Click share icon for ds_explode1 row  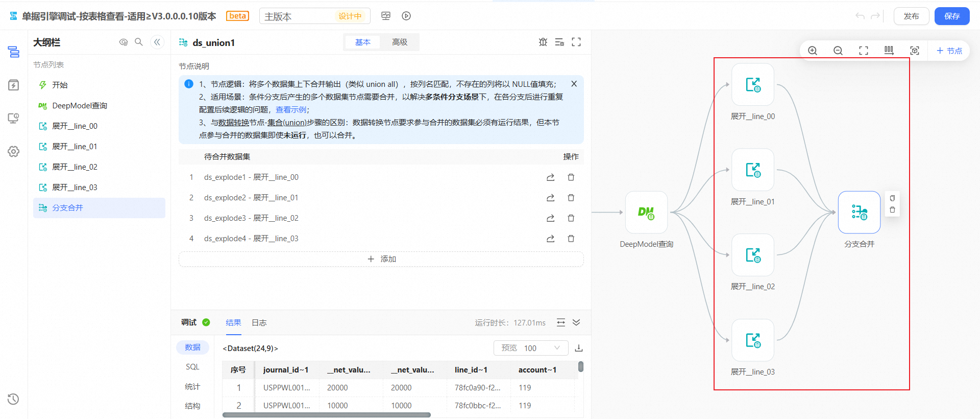click(550, 177)
